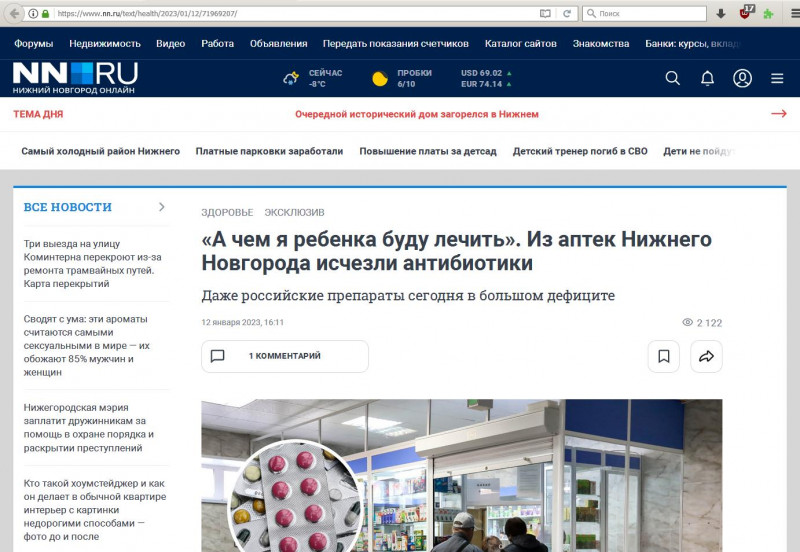
Task: Click the NN.RU site logo
Action: click(x=75, y=77)
